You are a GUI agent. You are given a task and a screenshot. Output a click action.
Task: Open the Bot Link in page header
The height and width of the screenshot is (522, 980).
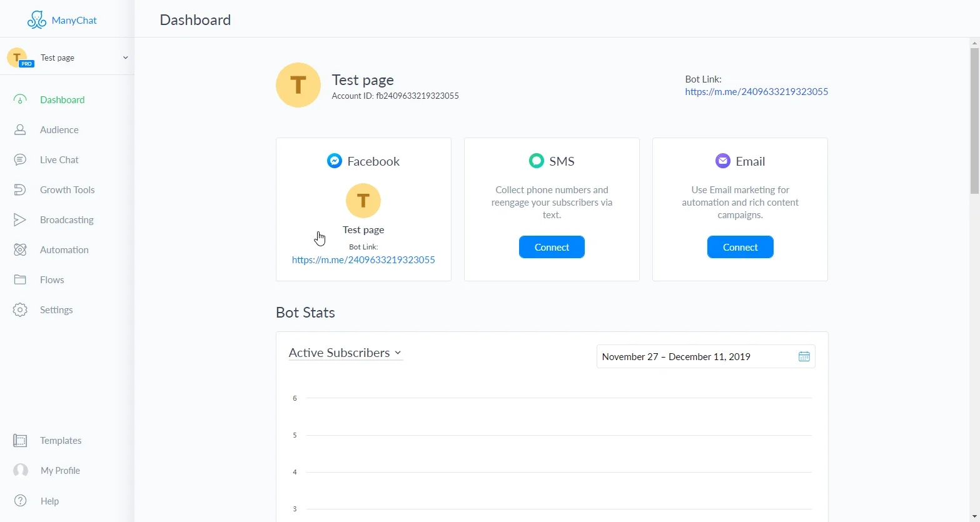[757, 91]
